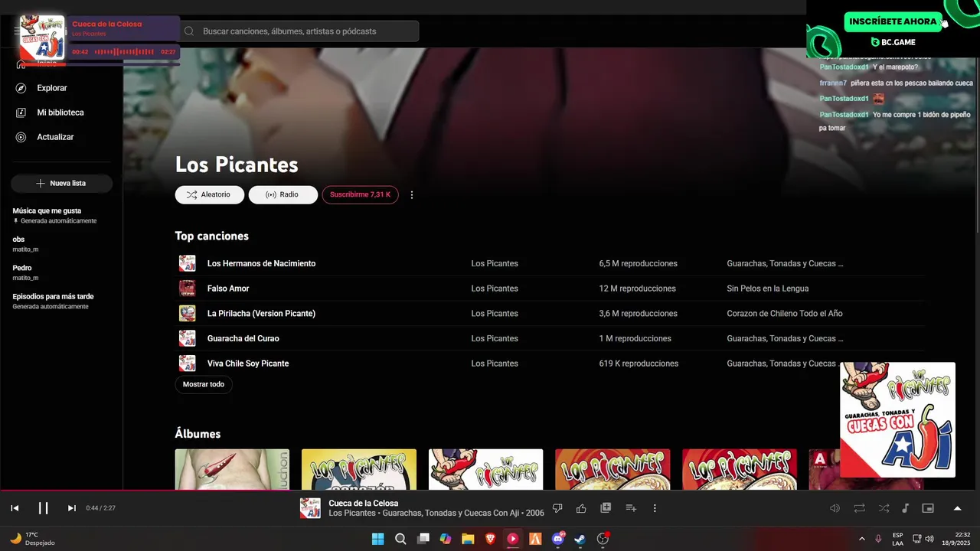980x551 pixels.
Task: Open OBS Studio from the taskbar
Action: pos(603,539)
